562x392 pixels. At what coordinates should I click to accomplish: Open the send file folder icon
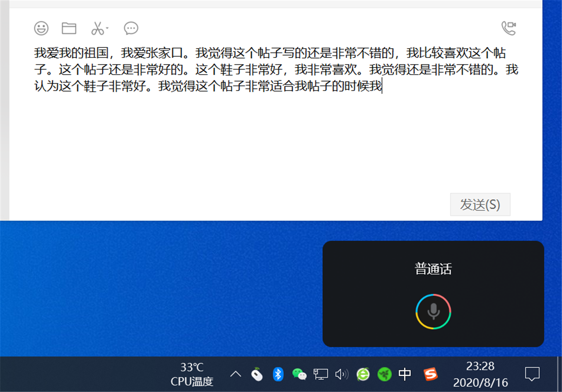click(x=69, y=29)
